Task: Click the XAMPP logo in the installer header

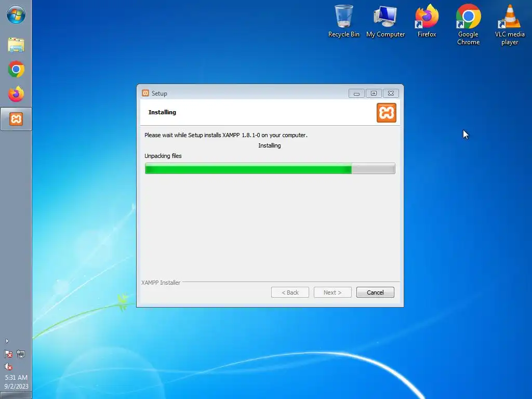Action: (386, 113)
